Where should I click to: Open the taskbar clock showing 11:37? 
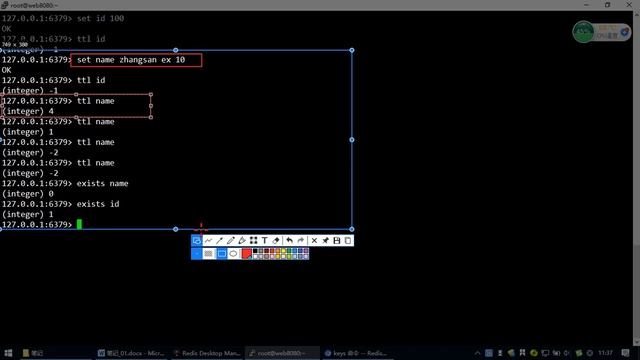tap(605, 353)
